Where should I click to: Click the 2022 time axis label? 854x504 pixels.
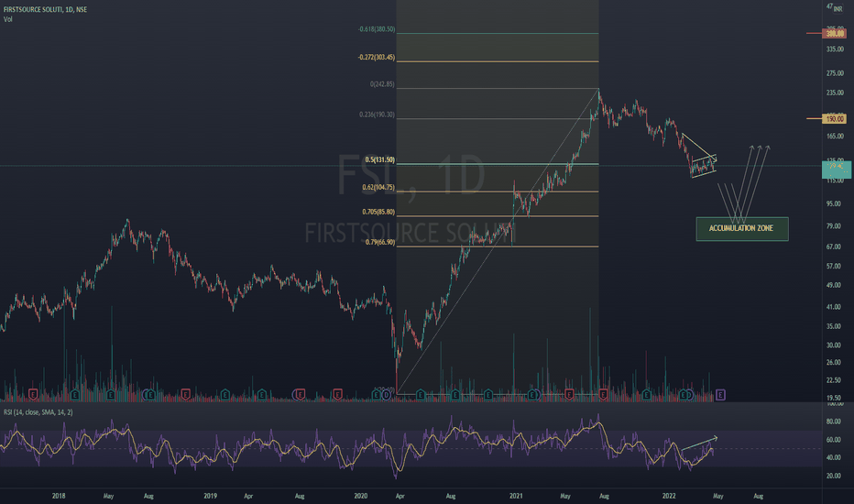coord(669,496)
